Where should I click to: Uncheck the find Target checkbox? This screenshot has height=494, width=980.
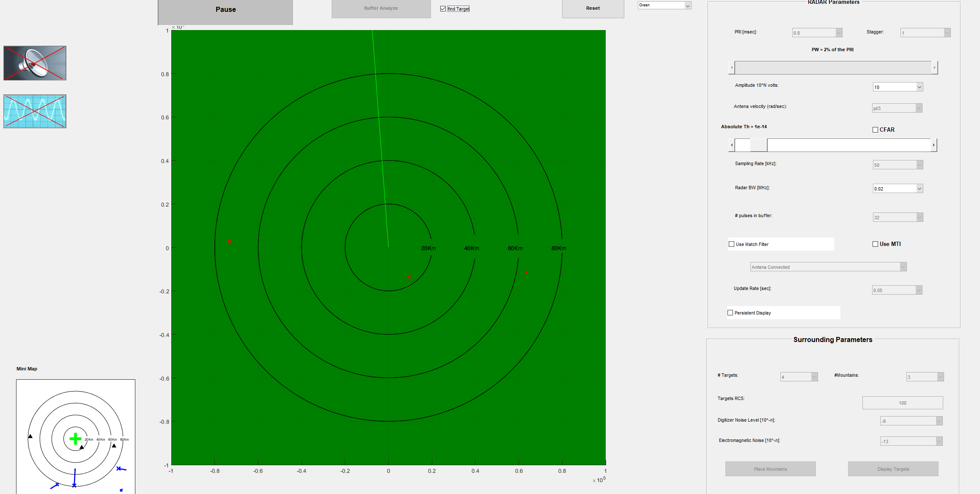point(443,9)
